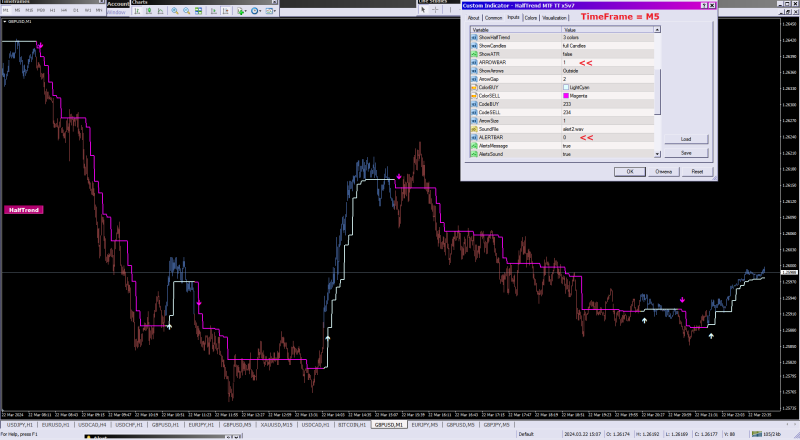Switch to EURJPY,M5 chart tab
Screen dimensions: 800x440
(x=424, y=425)
